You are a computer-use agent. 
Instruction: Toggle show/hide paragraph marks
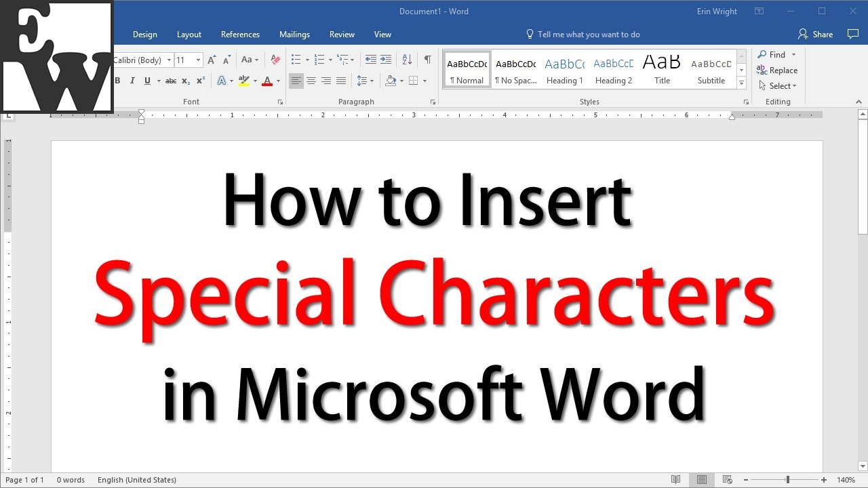[428, 60]
